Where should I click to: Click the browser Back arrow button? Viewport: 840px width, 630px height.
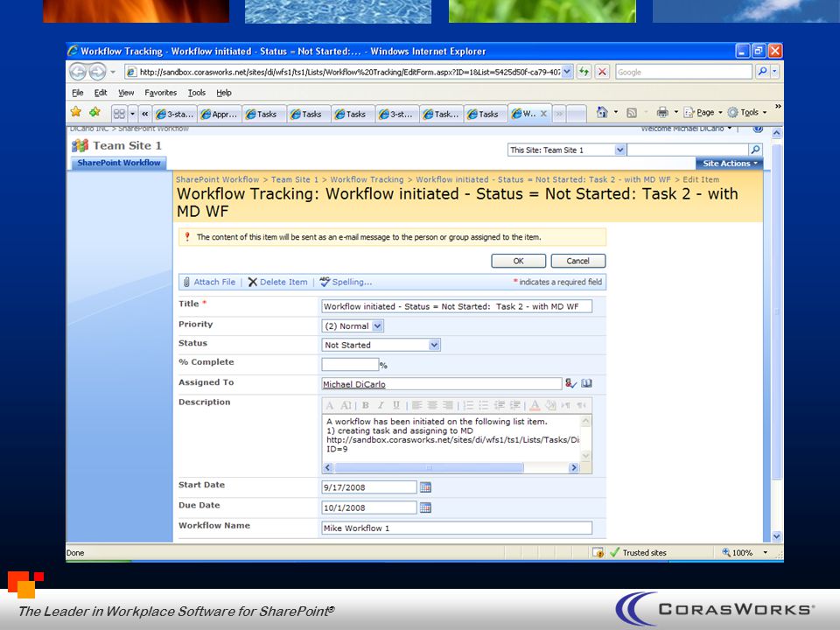point(78,71)
